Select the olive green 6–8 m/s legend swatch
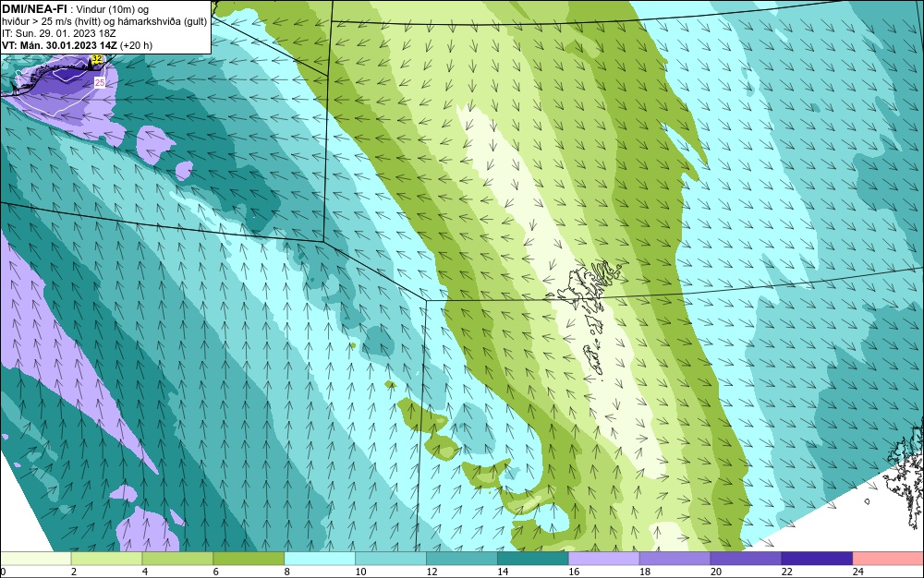The image size is (924, 578). click(x=249, y=558)
